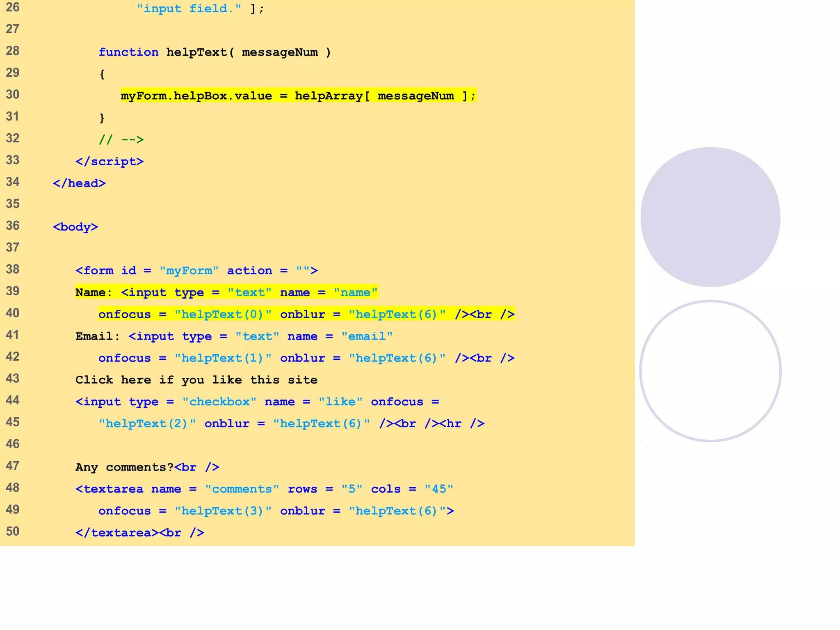This screenshot has width=840, height=630.
Task: Click the opening body tag
Action: click(75, 227)
